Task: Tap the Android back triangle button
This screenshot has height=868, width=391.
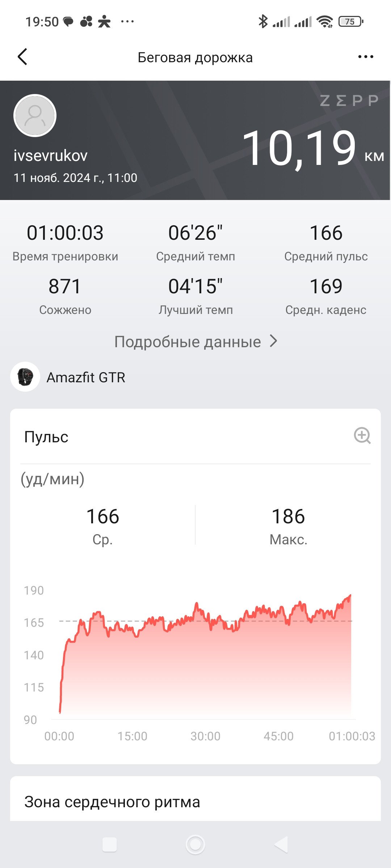Action: (281, 844)
